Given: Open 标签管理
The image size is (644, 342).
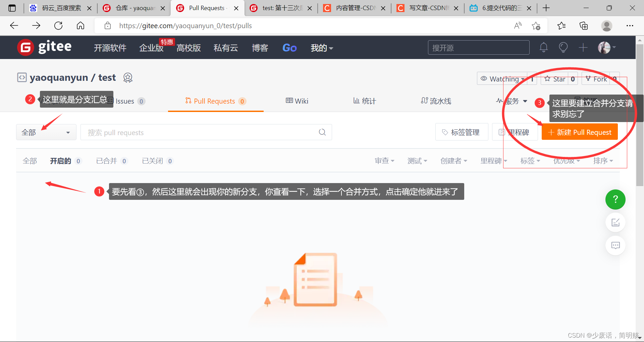Looking at the screenshot, I should click(x=462, y=132).
